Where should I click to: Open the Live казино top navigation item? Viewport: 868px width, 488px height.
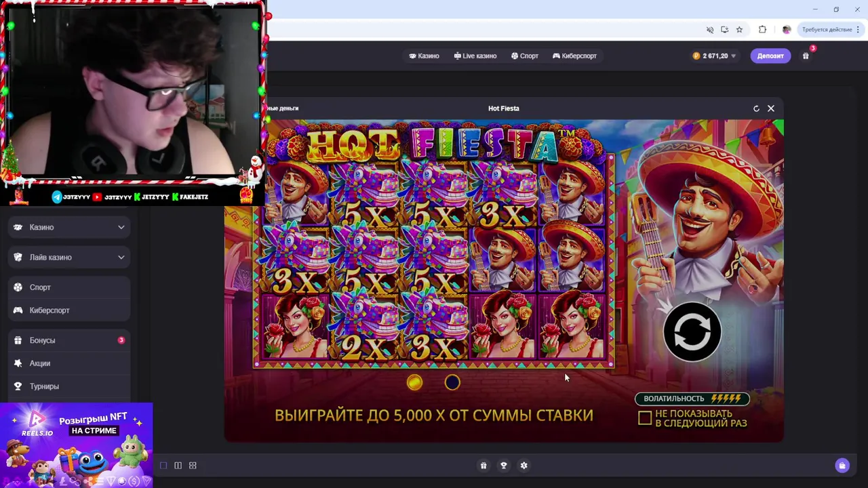[475, 56]
